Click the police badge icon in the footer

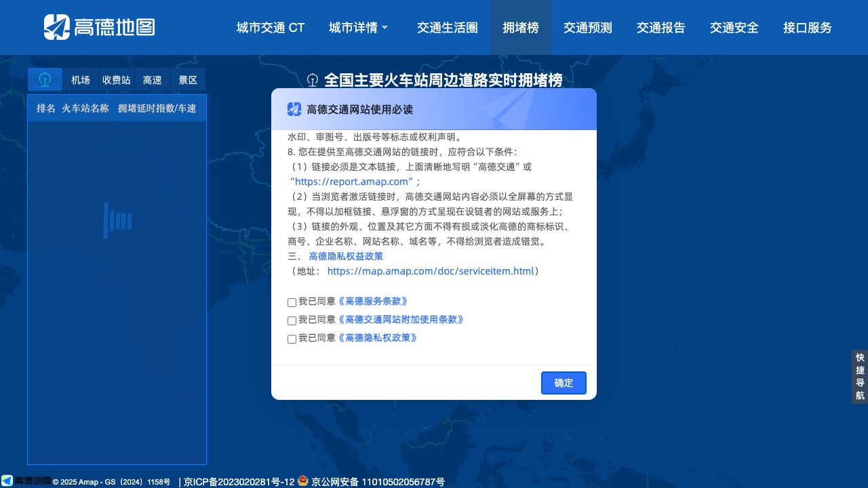coord(303,481)
